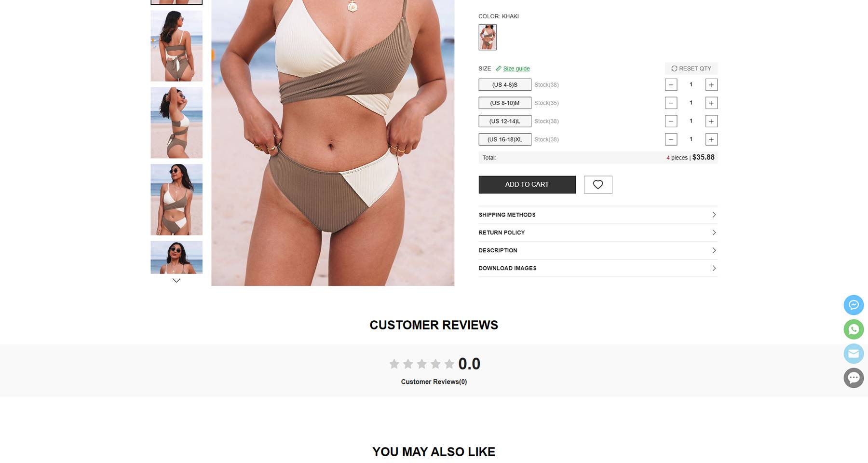
Task: Increase quantity for size (US 16-18)XL
Action: 711,140
